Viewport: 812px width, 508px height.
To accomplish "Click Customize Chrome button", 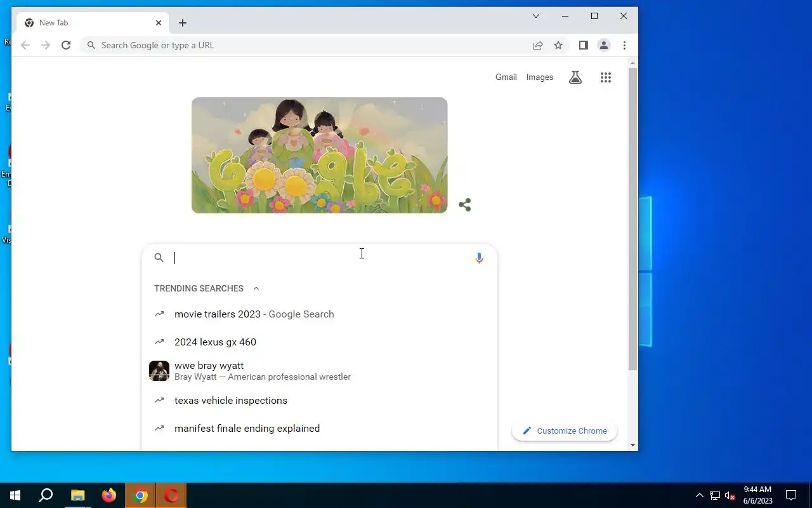I will 565,431.
